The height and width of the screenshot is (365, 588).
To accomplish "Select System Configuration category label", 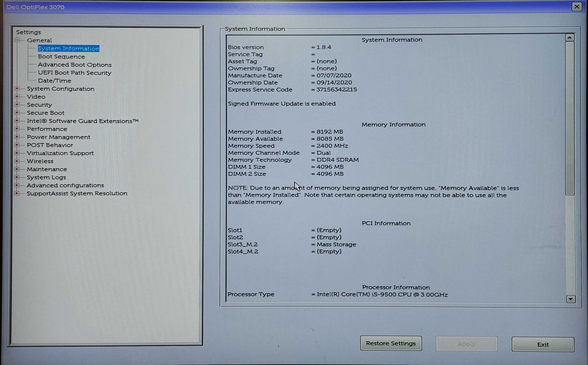I will click(x=60, y=89).
